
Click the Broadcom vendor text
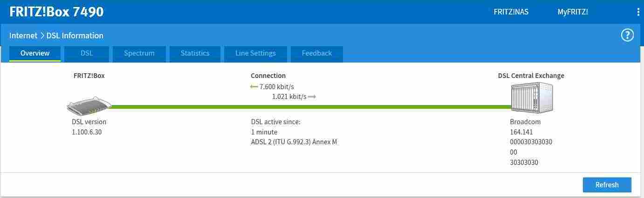[x=525, y=122]
